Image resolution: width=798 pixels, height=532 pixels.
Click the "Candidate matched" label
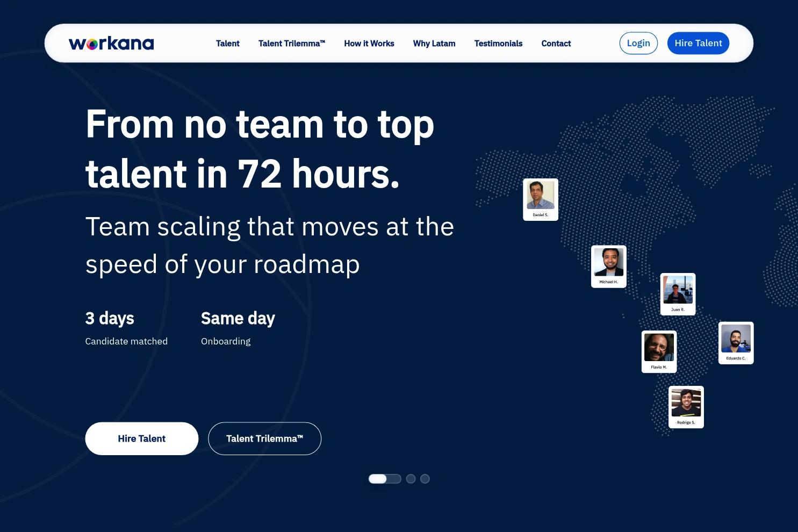tap(126, 341)
